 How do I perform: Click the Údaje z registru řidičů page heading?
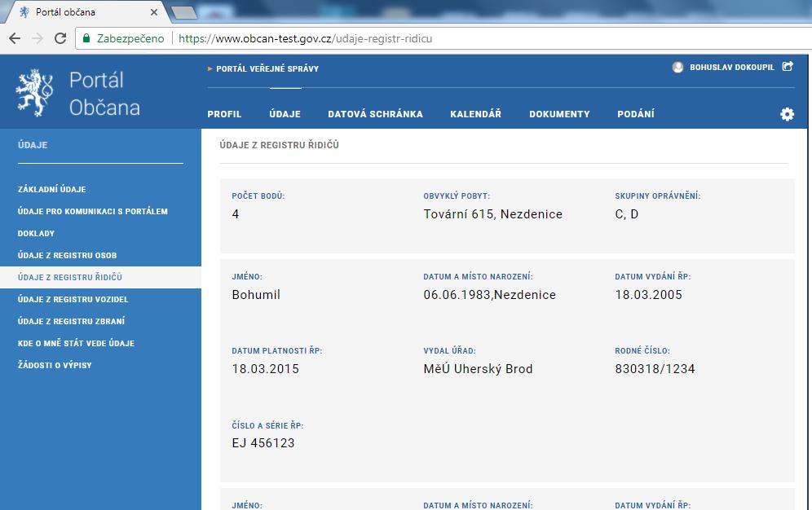(x=279, y=145)
